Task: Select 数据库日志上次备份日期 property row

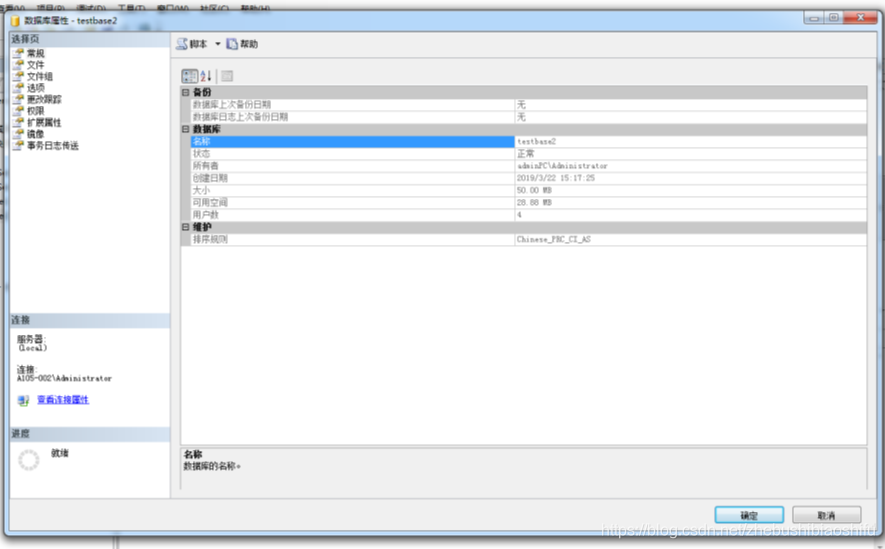Action: pos(528,117)
